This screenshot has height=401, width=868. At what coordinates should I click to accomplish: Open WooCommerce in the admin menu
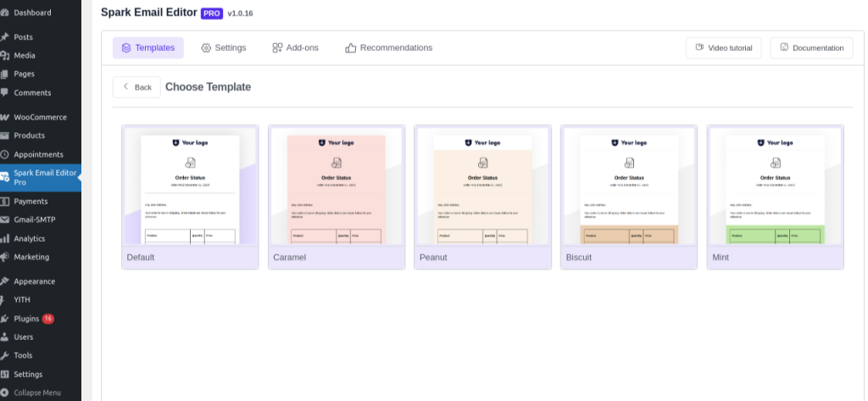click(x=41, y=118)
